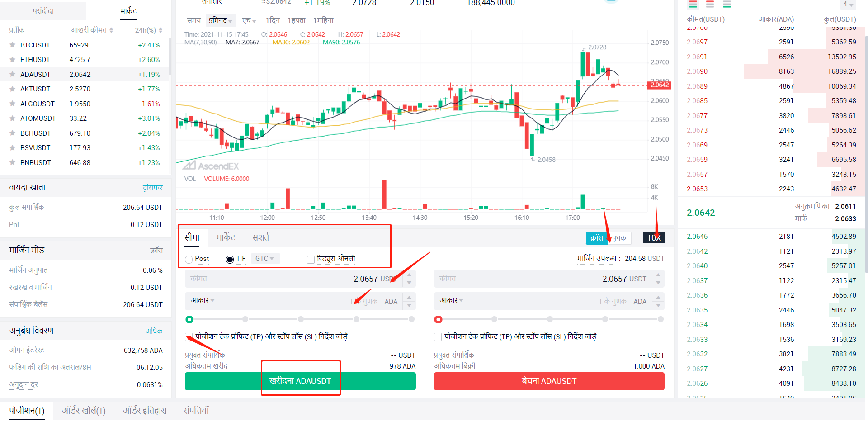Decrease the sell price with down arrow

[x=658, y=283]
